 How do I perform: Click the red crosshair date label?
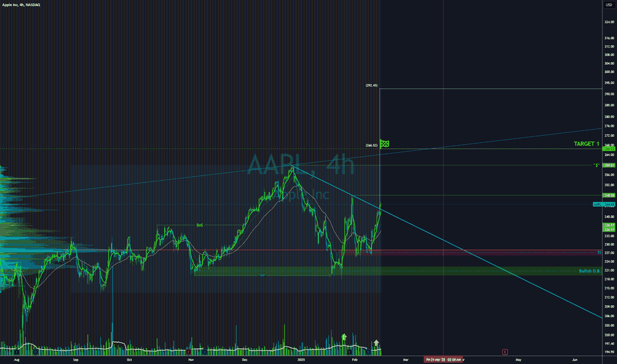pyautogui.click(x=444, y=359)
